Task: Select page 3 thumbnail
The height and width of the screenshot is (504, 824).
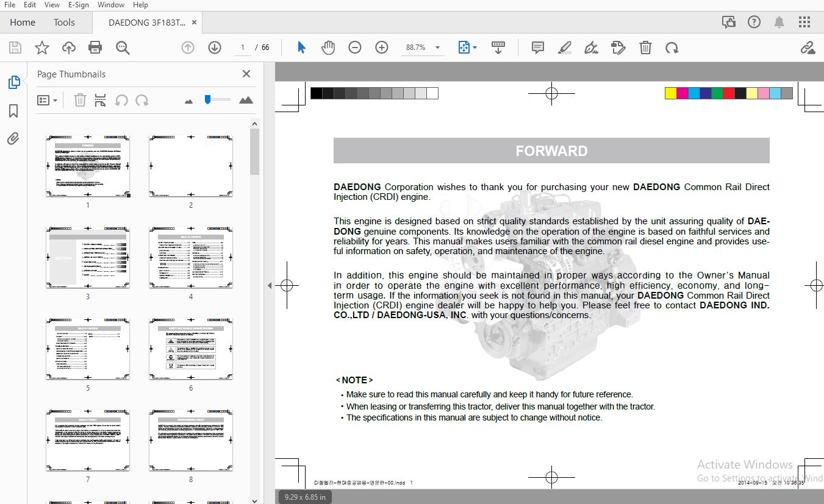Action: tap(88, 257)
